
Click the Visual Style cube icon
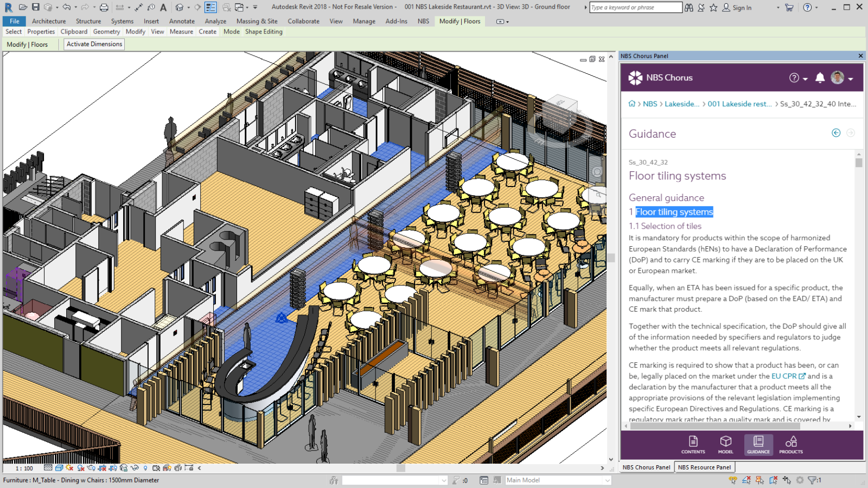(59, 468)
